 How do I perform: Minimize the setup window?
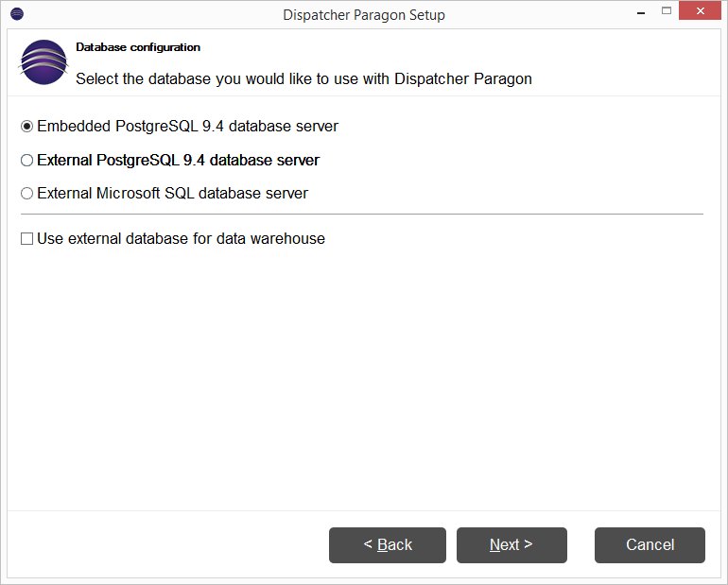[x=641, y=12]
